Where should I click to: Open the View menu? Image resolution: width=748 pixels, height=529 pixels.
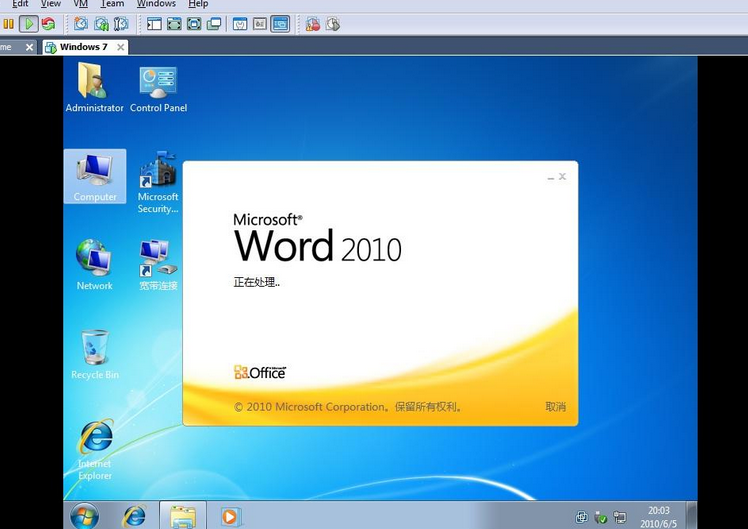tap(51, 4)
